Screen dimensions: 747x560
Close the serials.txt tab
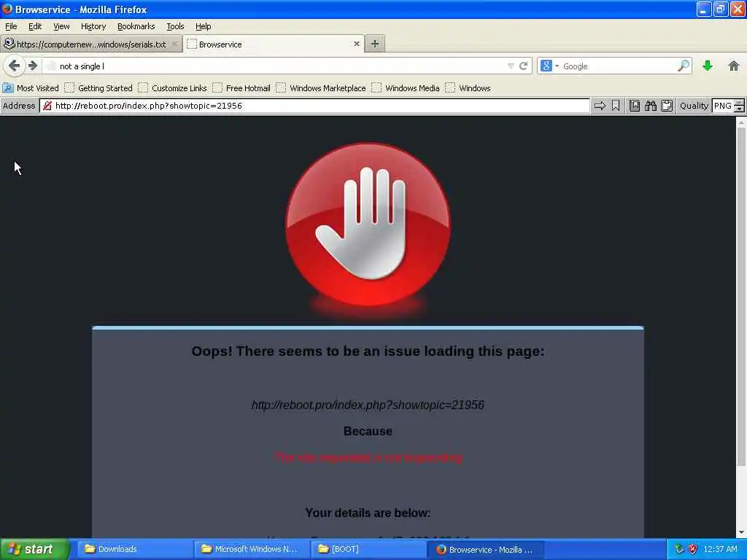(175, 44)
